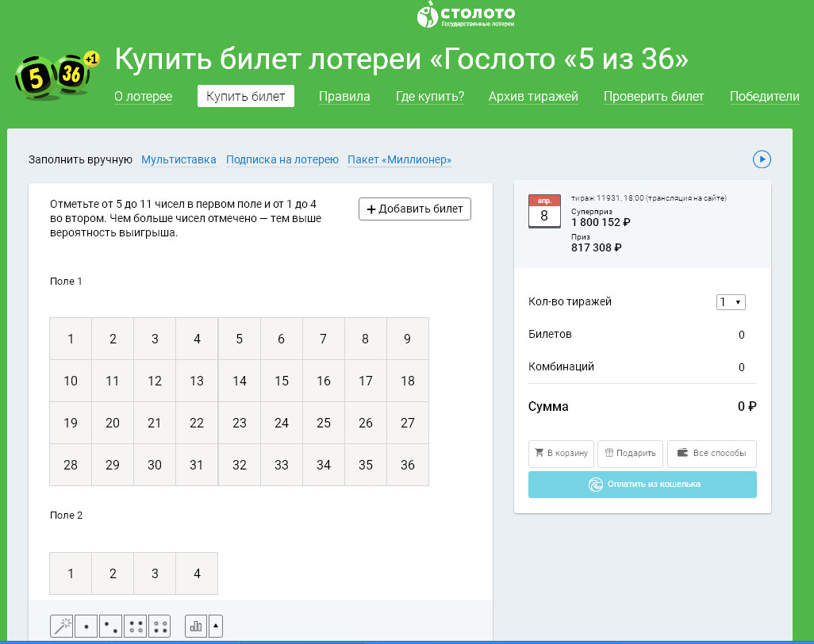814x644 pixels.
Task: Mark number 4 in Поле 2
Action: pyautogui.click(x=197, y=573)
